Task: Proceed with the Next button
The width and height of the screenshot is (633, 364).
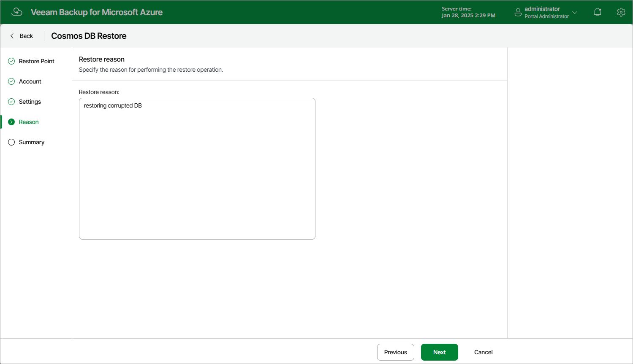Action: click(x=440, y=352)
